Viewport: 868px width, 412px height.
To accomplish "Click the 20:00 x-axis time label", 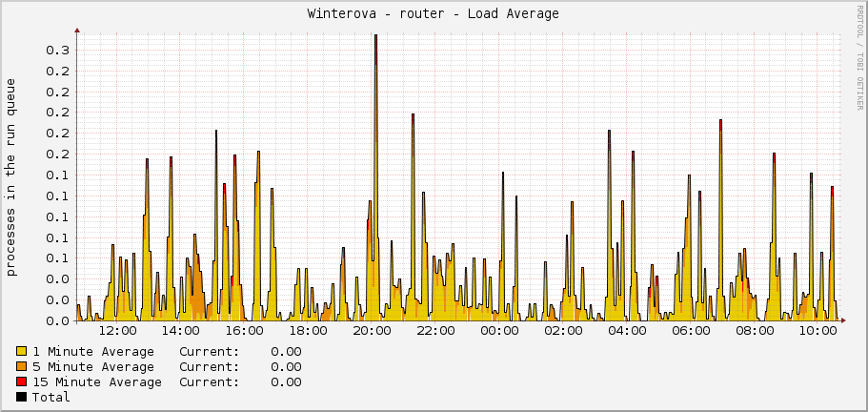I will pyautogui.click(x=372, y=332).
